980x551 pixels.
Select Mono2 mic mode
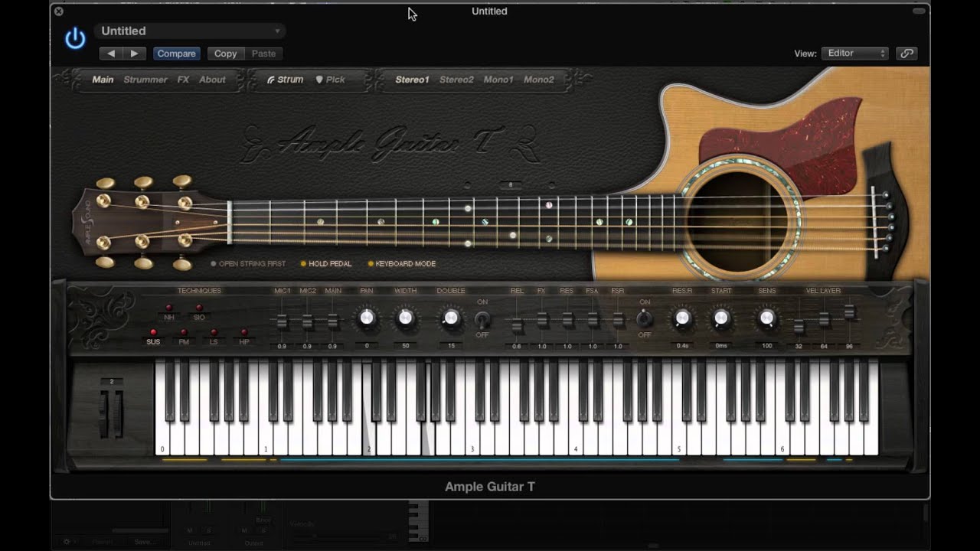coord(538,80)
